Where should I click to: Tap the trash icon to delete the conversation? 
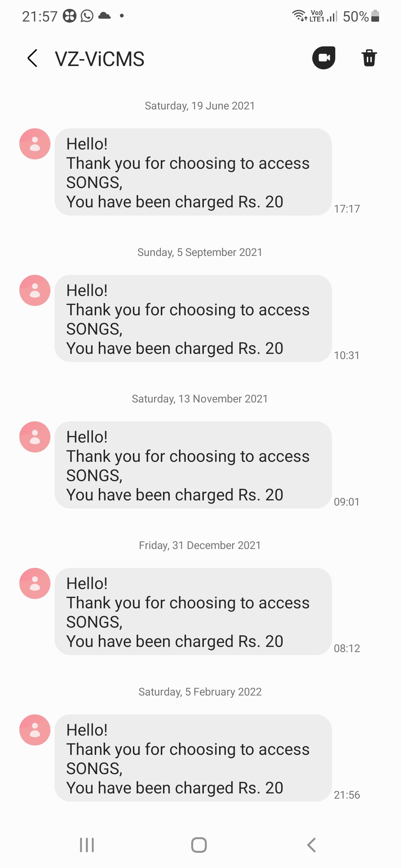(x=369, y=58)
